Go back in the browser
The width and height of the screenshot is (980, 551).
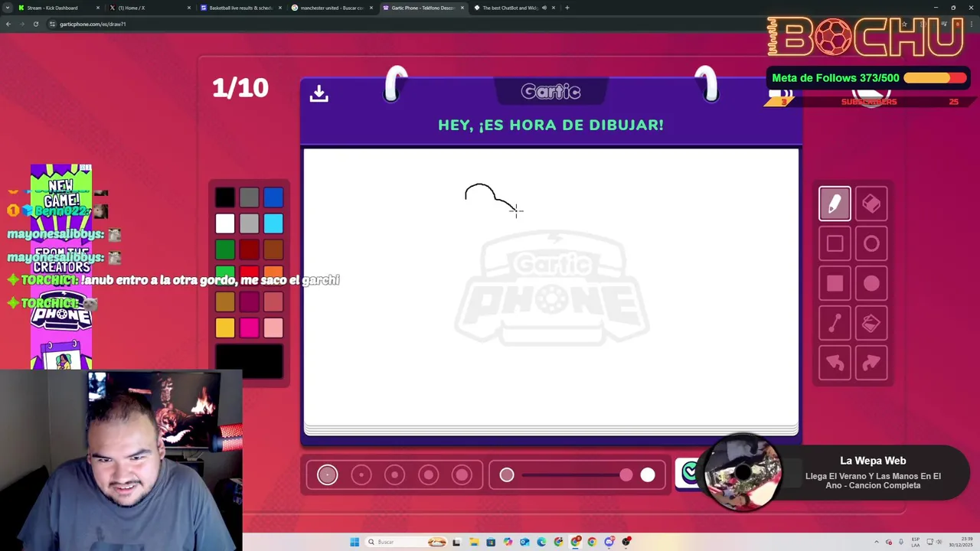click(x=8, y=24)
